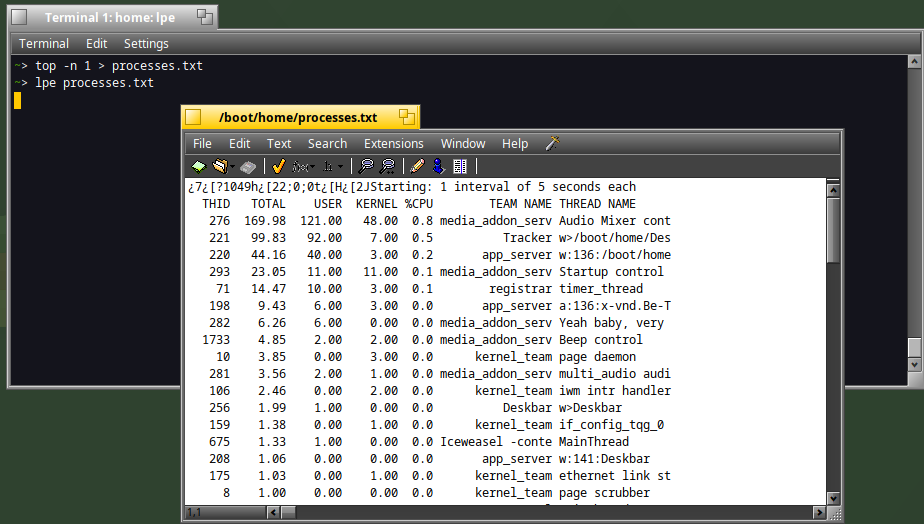Click the Save disk icon in toolbar
This screenshot has width=924, height=524.
pyautogui.click(x=248, y=167)
